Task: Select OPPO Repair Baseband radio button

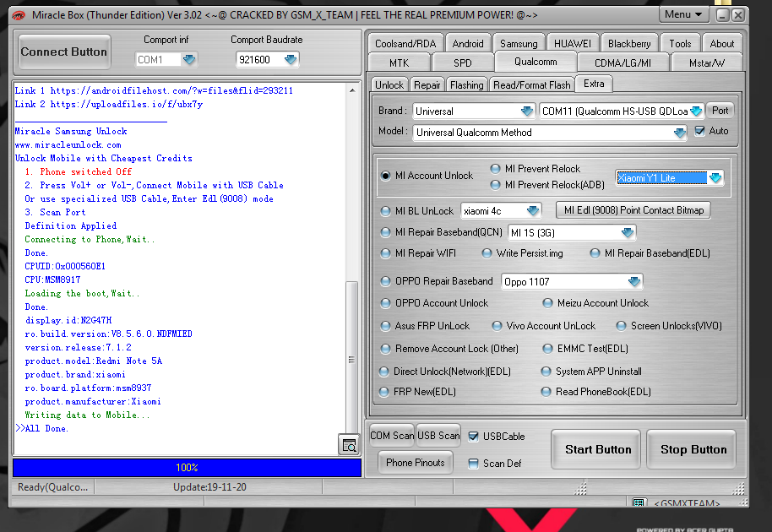Action: (385, 281)
